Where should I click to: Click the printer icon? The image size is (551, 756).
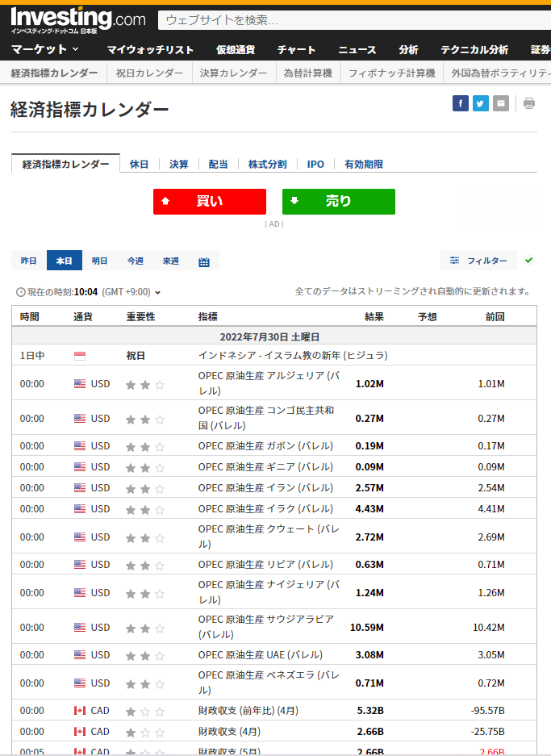pos(529,103)
